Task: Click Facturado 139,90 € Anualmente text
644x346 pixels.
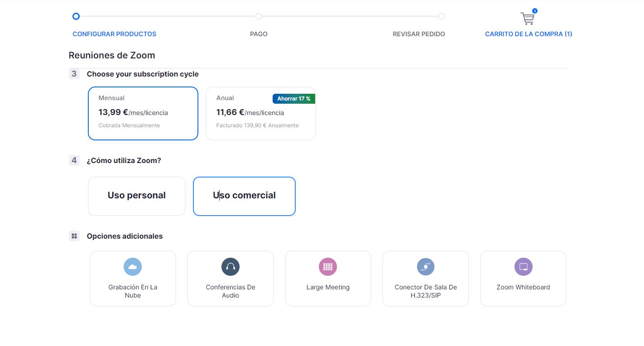Action: tap(257, 125)
